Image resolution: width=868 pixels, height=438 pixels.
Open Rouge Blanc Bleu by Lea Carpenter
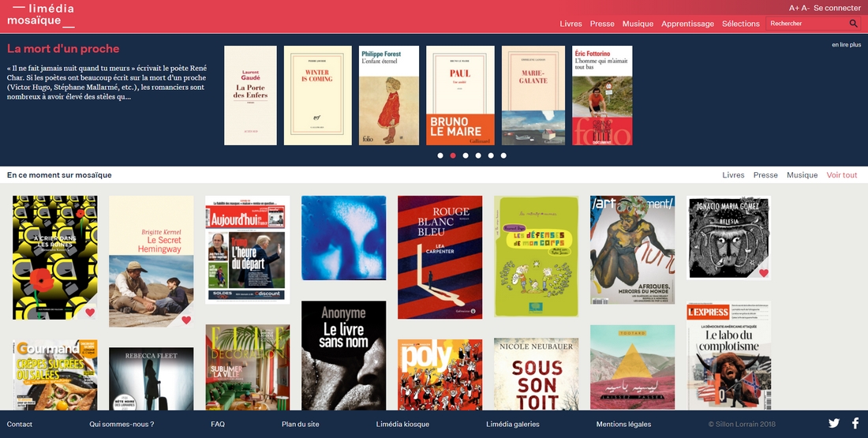(440, 257)
